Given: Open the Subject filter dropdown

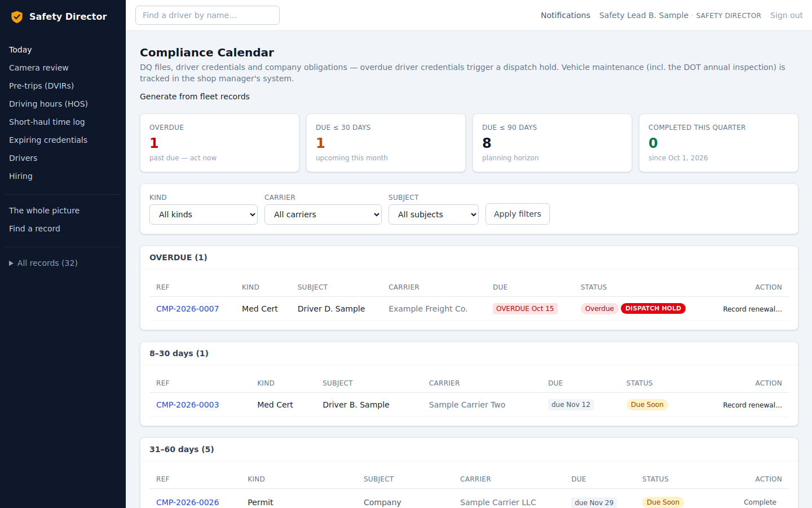Looking at the screenshot, I should (434, 214).
